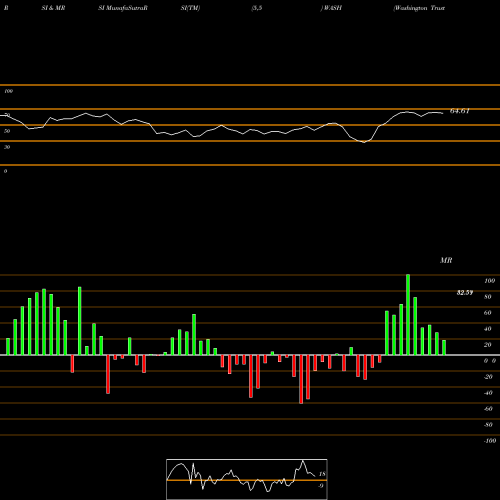The height and width of the screenshot is (500, 500).
Task: Click the 30 level label on RSI axis
Action: click(7, 147)
